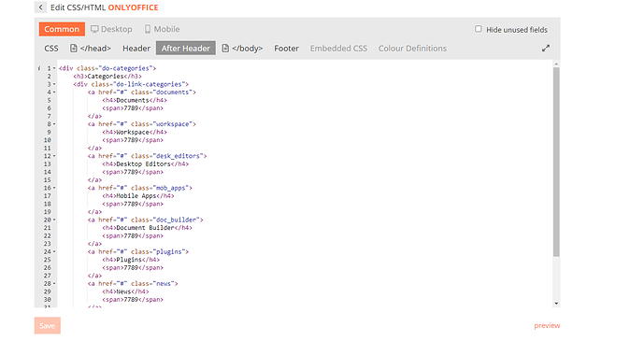Click the 'Categories' h3 text on line 2
The height and width of the screenshot is (341, 644).
pos(106,77)
